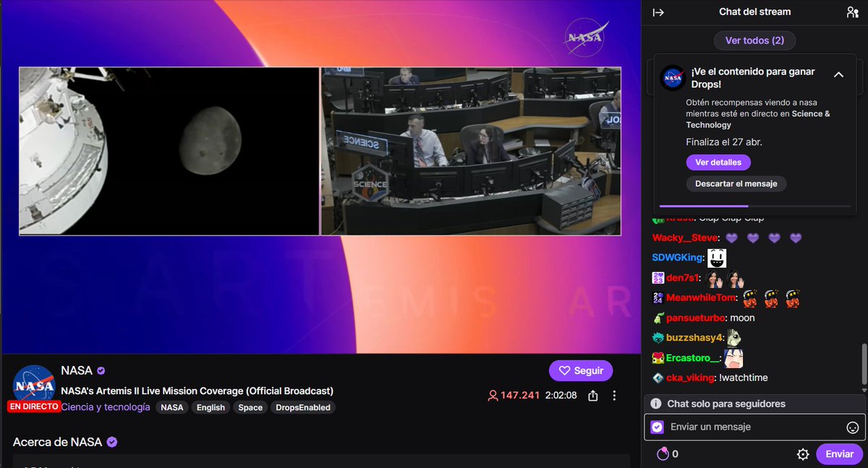
Task: Open SDWGKing's chat username
Action: point(677,258)
